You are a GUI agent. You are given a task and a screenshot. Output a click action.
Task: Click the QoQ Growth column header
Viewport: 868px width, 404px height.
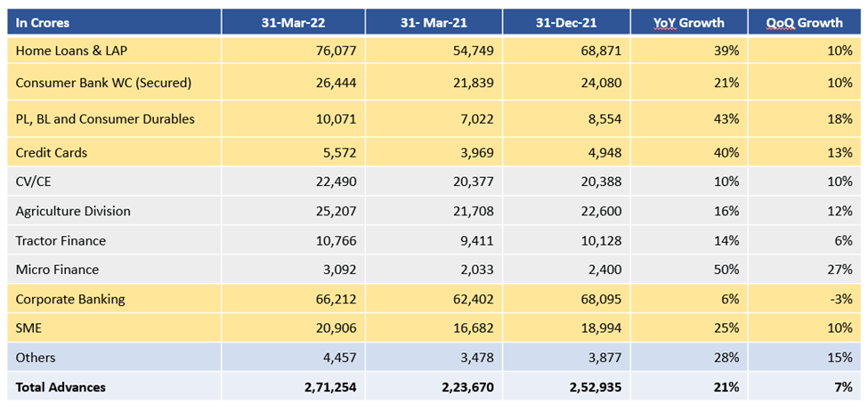803,22
